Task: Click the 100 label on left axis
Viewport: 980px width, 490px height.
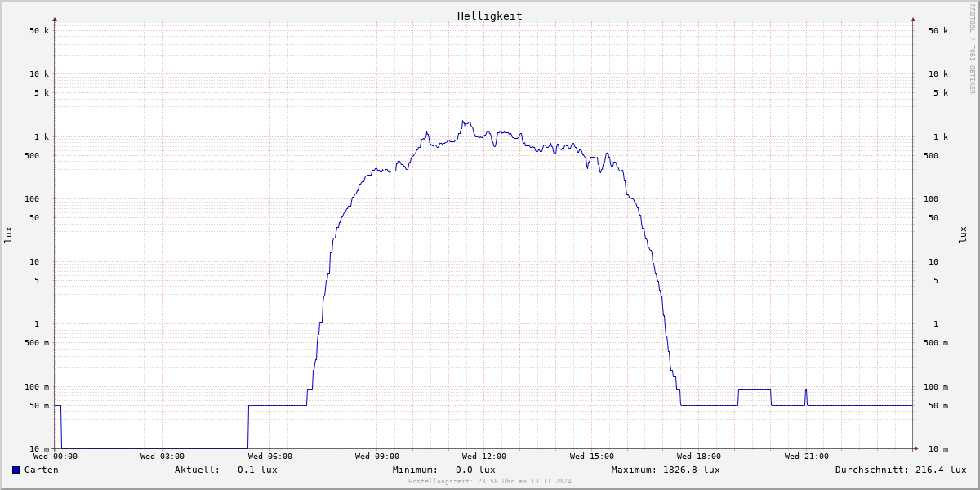Action: (x=32, y=199)
